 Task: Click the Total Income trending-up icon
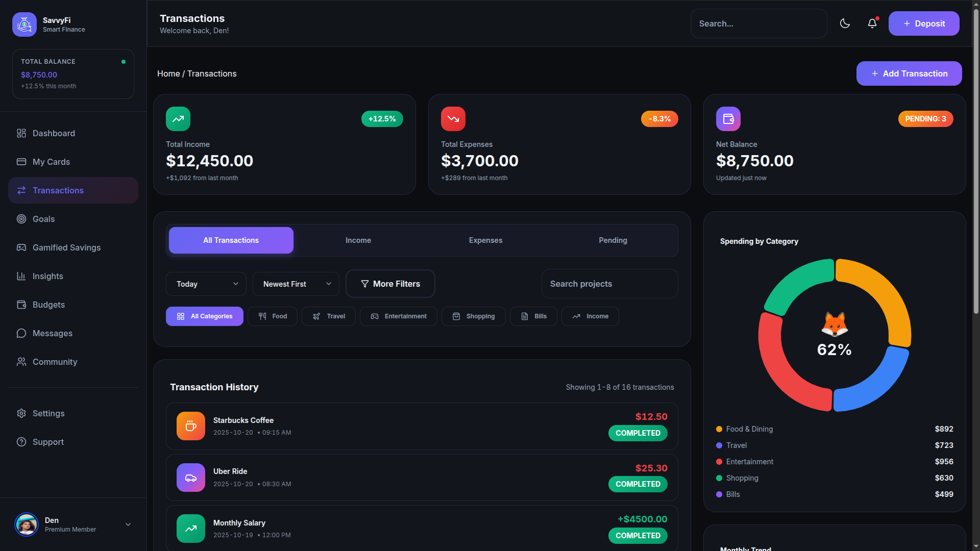click(x=178, y=119)
